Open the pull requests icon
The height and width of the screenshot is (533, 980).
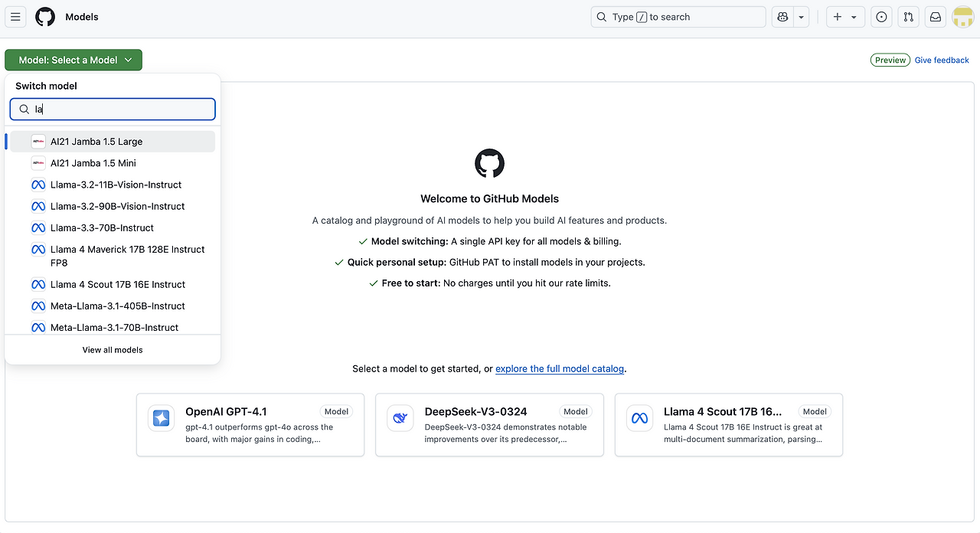(908, 17)
